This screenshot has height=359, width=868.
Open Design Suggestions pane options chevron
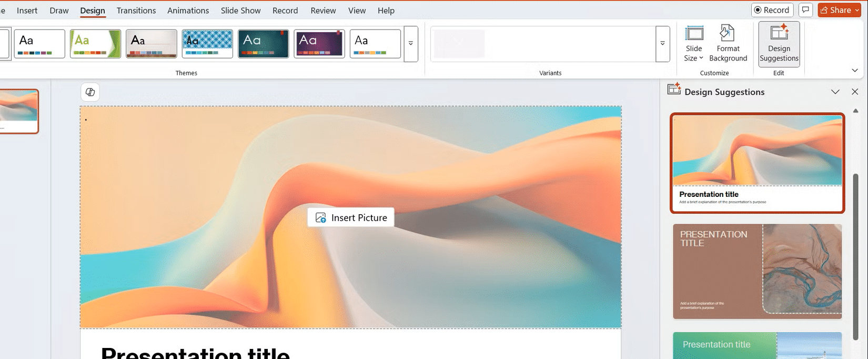[835, 92]
